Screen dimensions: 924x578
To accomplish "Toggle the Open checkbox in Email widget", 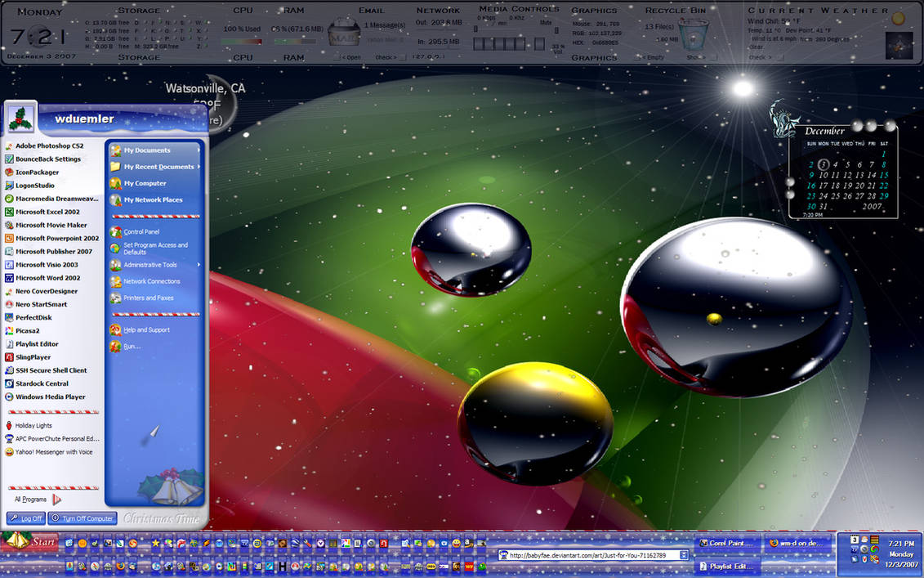I will click(337, 56).
